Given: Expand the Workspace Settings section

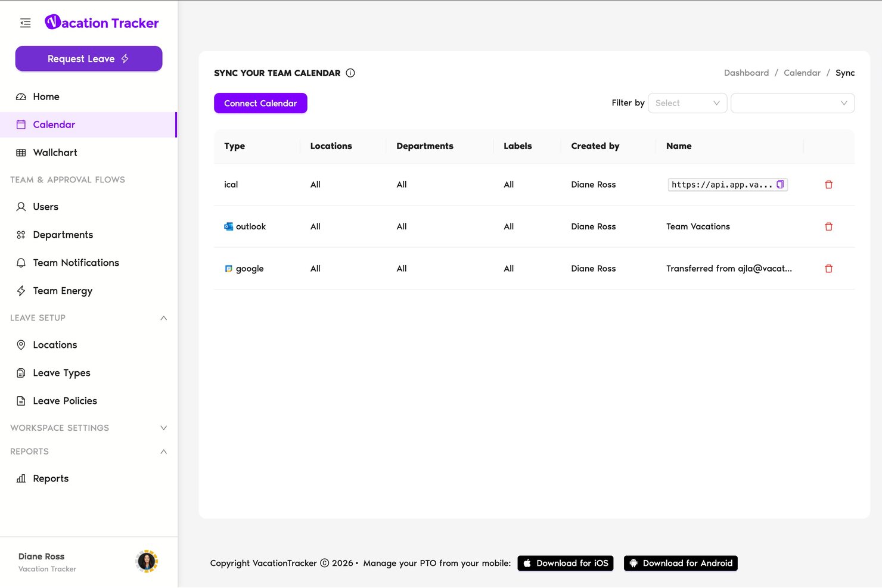Looking at the screenshot, I should (163, 428).
